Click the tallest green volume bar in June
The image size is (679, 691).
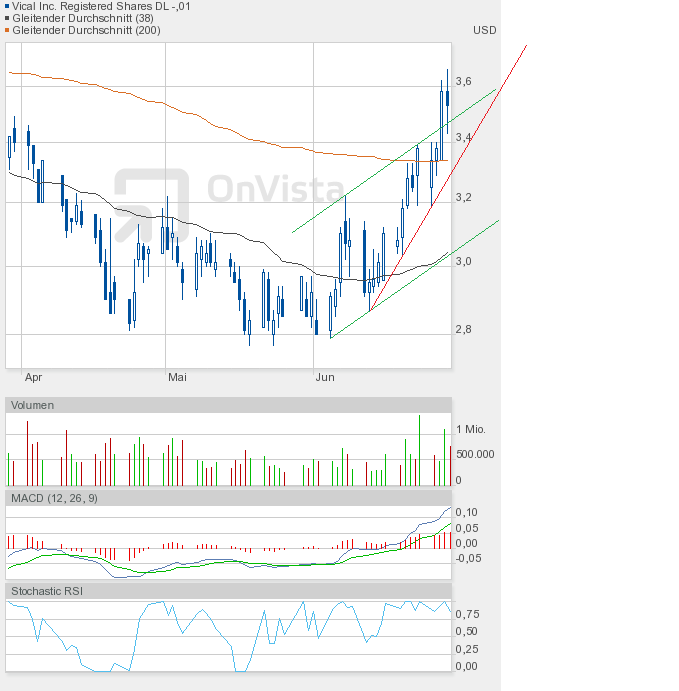(419, 450)
